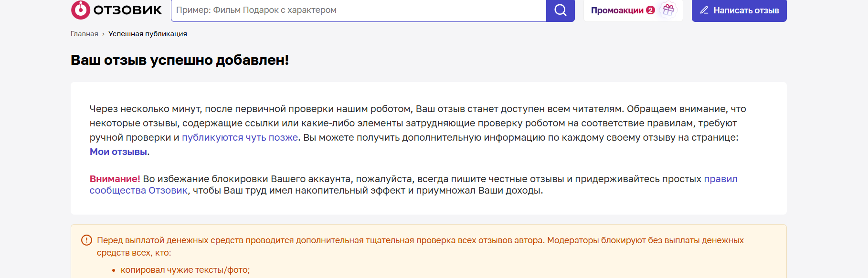The height and width of the screenshot is (278, 868).
Task: Open the публикуются чуть позже link
Action: pyautogui.click(x=240, y=137)
